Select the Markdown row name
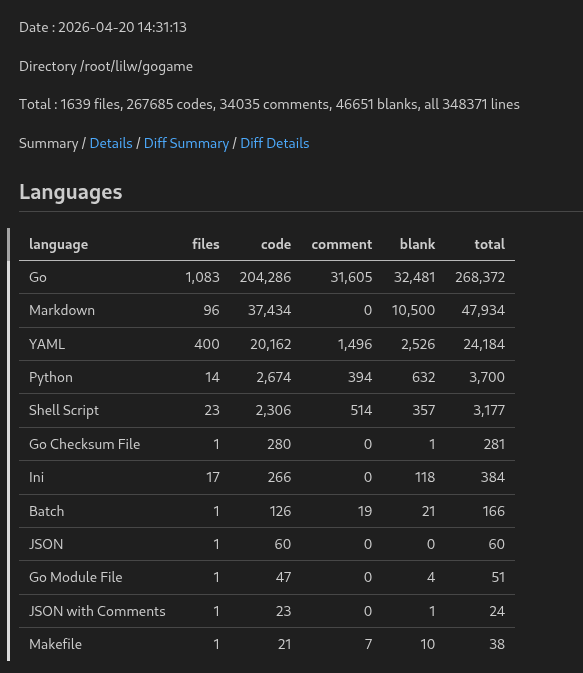Image resolution: width=583 pixels, height=673 pixels. [62, 310]
